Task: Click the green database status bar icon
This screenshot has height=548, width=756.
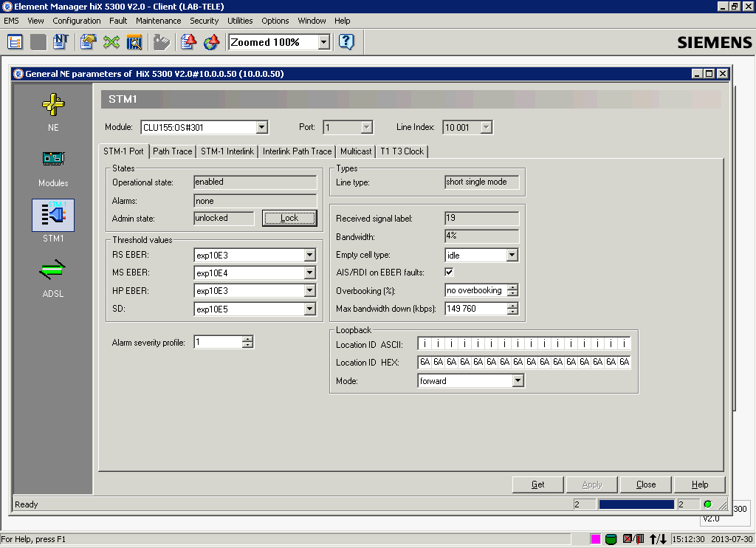Action: click(611, 539)
